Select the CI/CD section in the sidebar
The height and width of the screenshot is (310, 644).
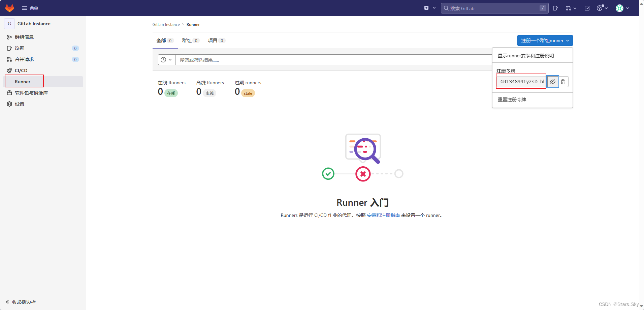(x=21, y=70)
